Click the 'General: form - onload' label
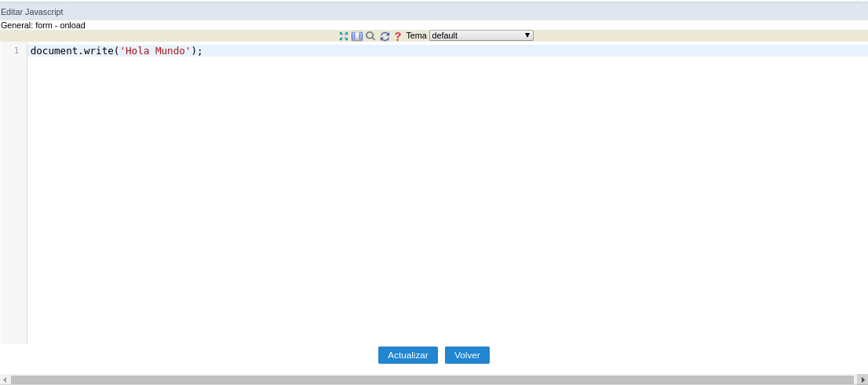Viewport: 868px width, 385px height. [x=43, y=25]
